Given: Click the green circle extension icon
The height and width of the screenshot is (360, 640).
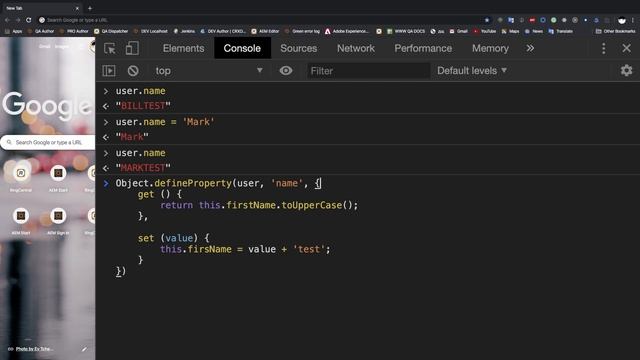Looking at the screenshot, I should 553,20.
